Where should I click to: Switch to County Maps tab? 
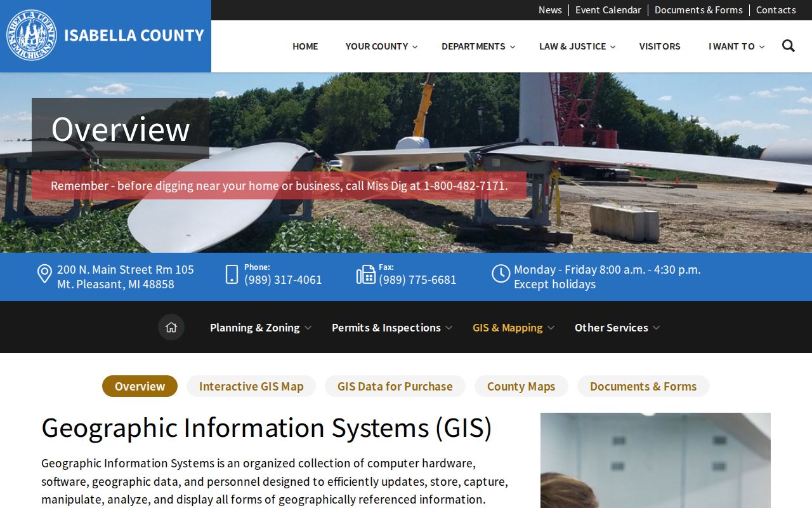(x=521, y=386)
